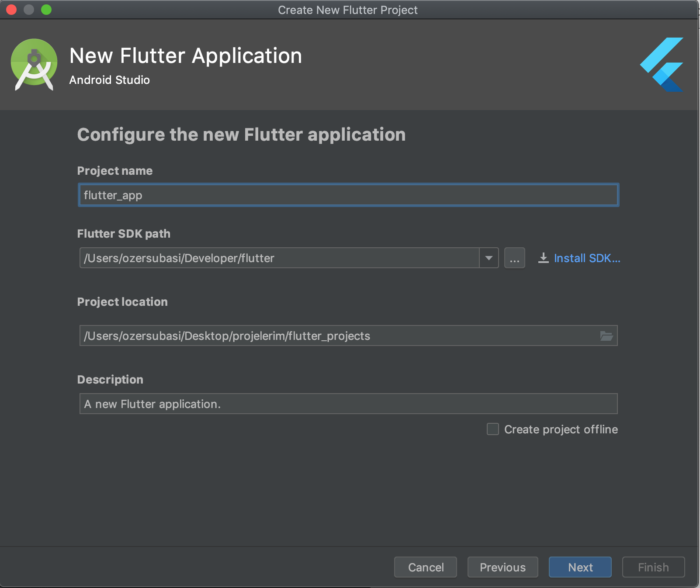700x588 pixels.
Task: Click the Install SDK... link
Action: coord(587,258)
